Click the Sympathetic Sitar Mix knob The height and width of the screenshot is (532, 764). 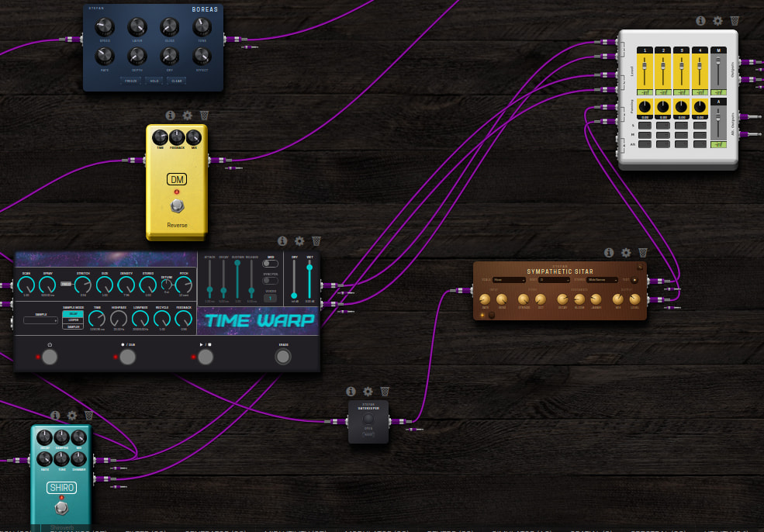[x=618, y=299]
